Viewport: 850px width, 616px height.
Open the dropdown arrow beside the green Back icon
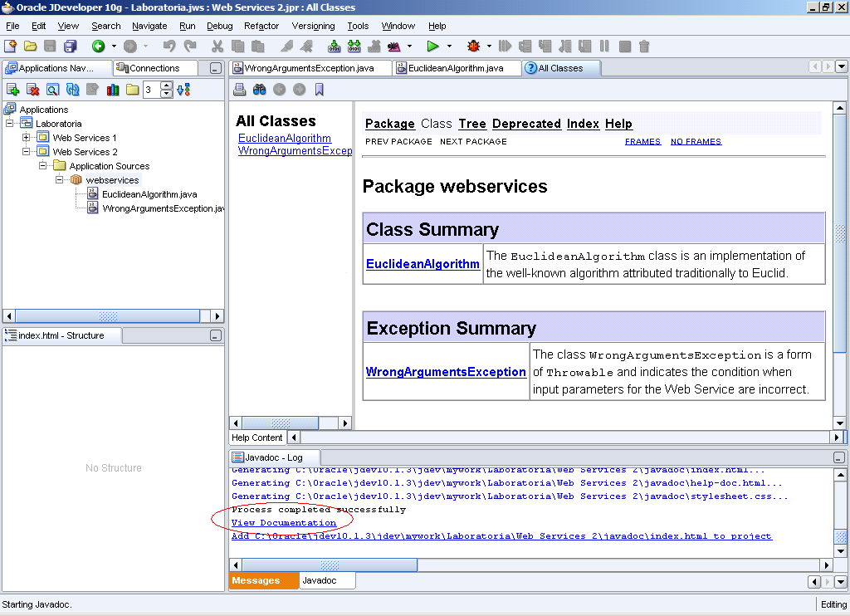coord(114,46)
